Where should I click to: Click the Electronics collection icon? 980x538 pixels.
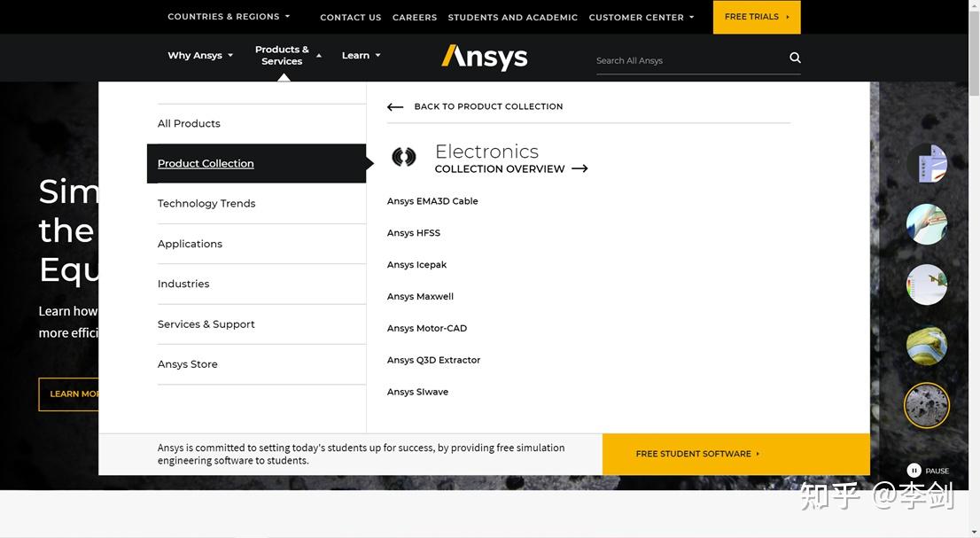coord(404,156)
